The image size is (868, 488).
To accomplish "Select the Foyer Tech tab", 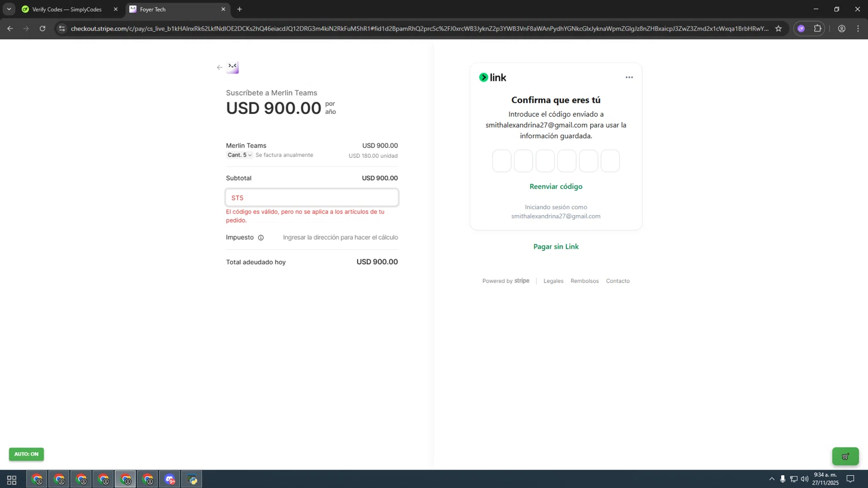I will [x=176, y=9].
